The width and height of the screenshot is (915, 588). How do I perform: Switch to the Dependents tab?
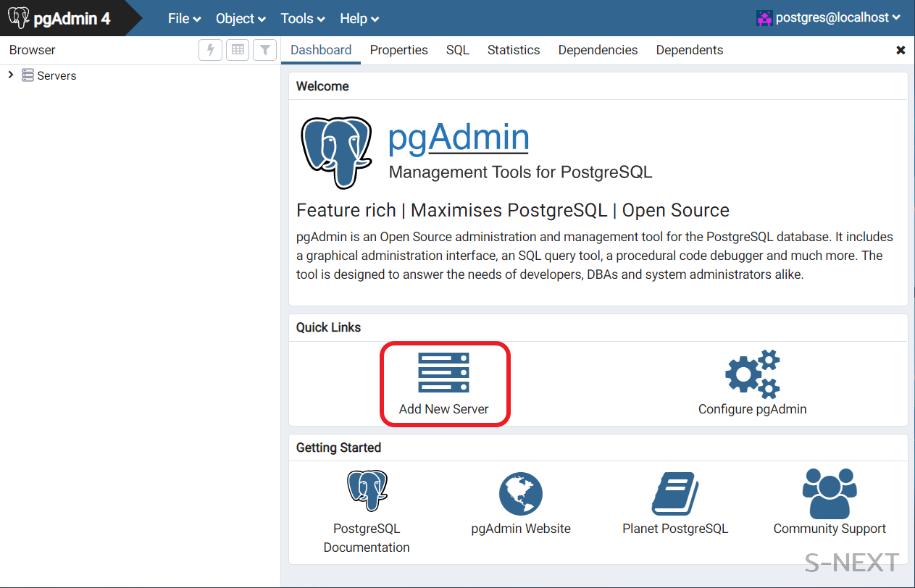tap(690, 50)
